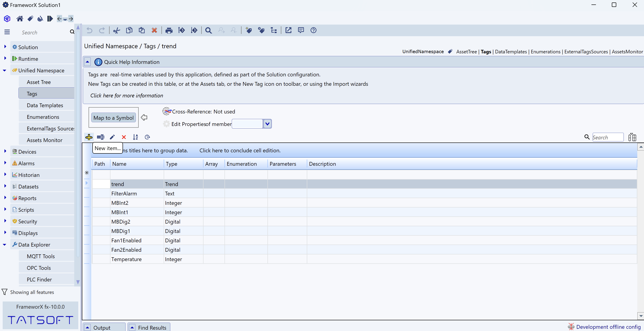Viewport: 644px width, 331px height.
Task: Expand the Devices tree node
Action: tap(5, 151)
